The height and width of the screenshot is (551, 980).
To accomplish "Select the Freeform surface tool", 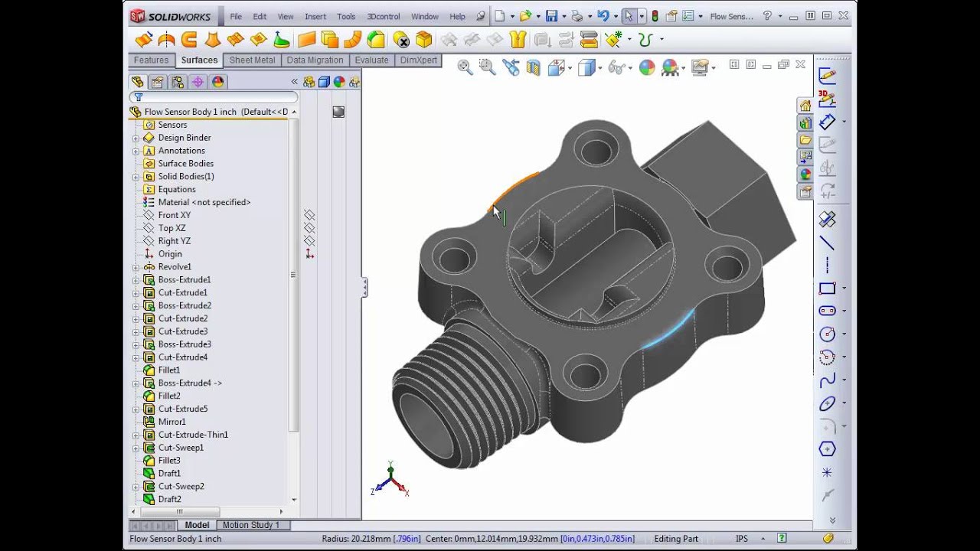I will click(281, 40).
